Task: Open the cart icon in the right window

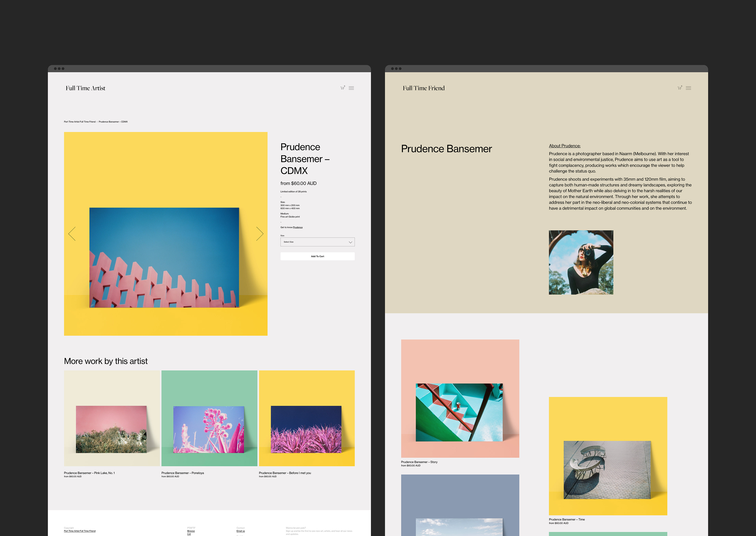Action: [679, 88]
